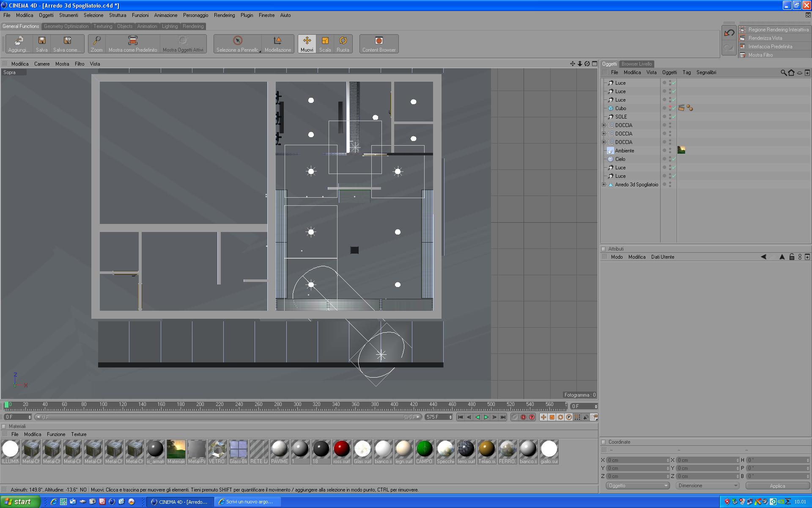812x508 pixels.
Task: Open the Modellazione tool
Action: click(x=277, y=44)
